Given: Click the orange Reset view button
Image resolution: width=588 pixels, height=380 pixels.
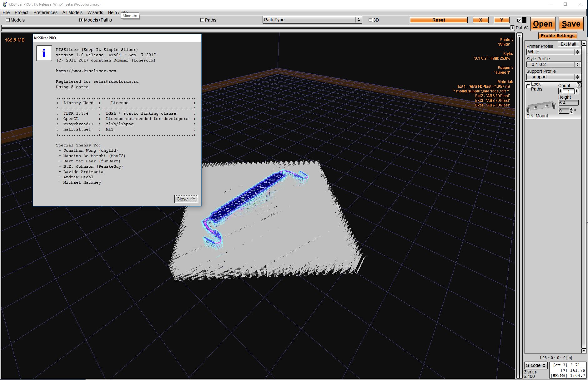Looking at the screenshot, I should point(439,20).
